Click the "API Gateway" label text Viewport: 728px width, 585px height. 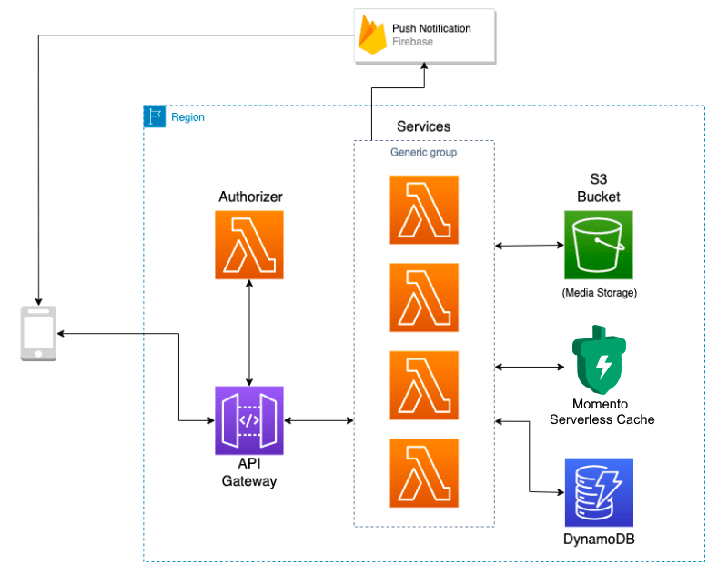click(x=249, y=472)
